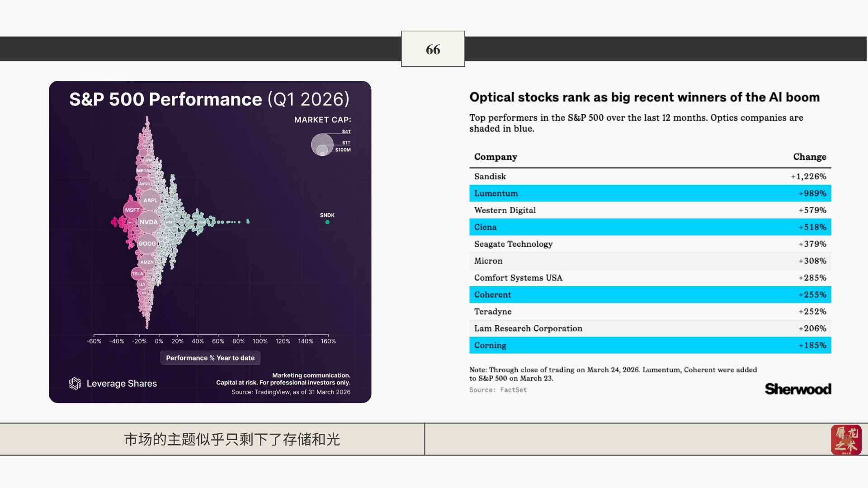Click the GOOG bubble
This screenshot has height=488, width=868.
147,244
